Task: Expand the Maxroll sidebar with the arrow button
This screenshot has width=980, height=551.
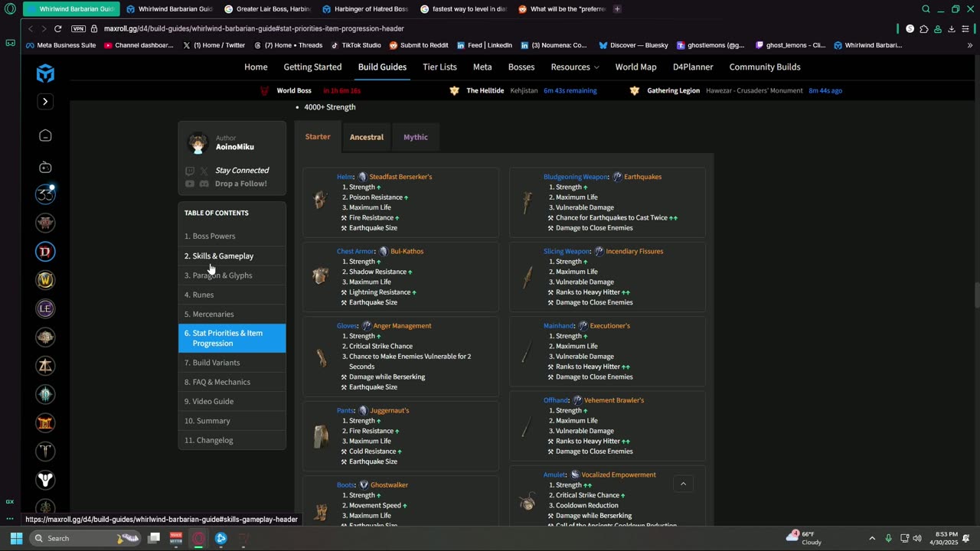Action: pos(45,102)
